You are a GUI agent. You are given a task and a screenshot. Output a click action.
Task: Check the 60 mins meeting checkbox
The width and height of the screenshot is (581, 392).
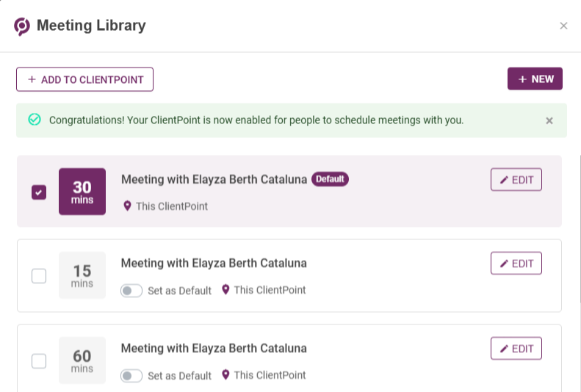(x=39, y=361)
